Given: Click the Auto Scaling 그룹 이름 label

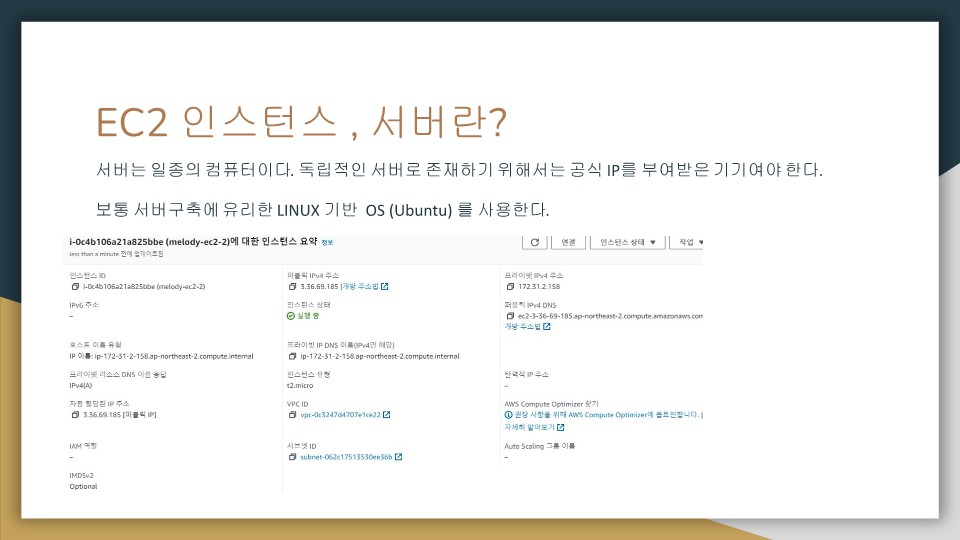Looking at the screenshot, I should [x=539, y=446].
